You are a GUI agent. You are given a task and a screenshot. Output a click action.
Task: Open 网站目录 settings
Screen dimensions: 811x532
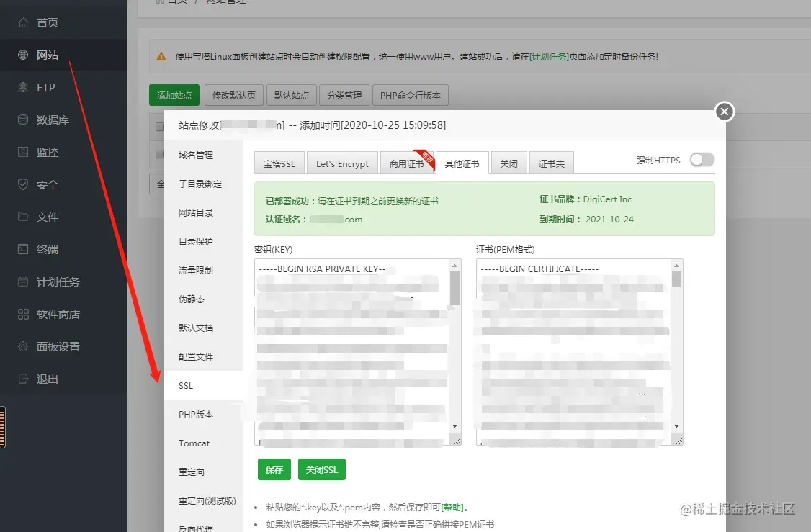click(x=195, y=212)
